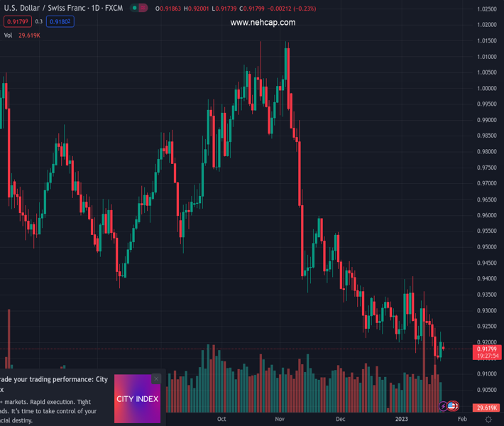Click the Dec label on time axis
Viewport: 504px width, 426px height.
point(341,419)
